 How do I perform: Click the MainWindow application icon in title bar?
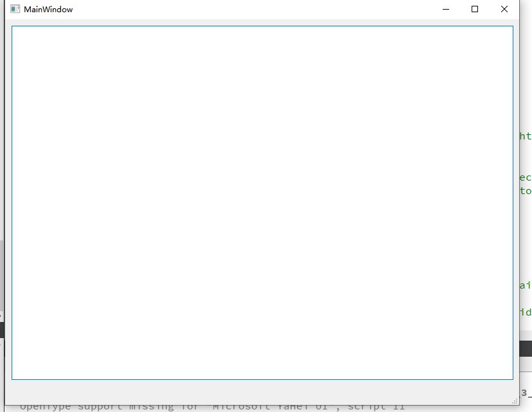pyautogui.click(x=15, y=9)
